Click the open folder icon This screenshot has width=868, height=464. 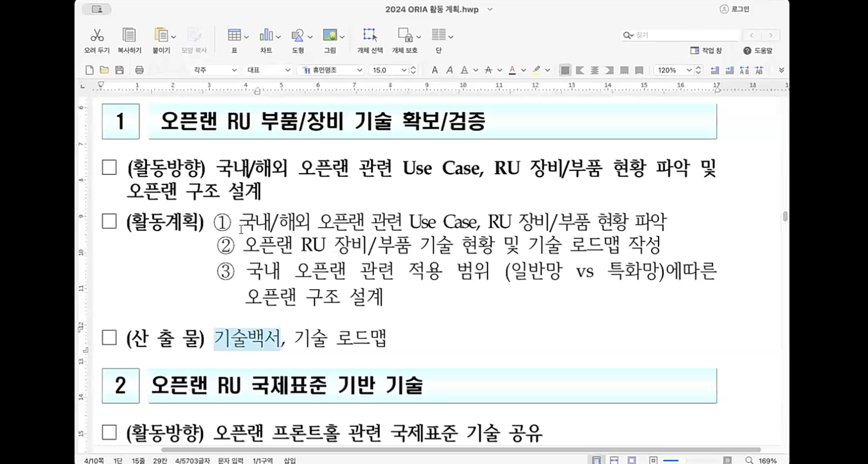104,70
